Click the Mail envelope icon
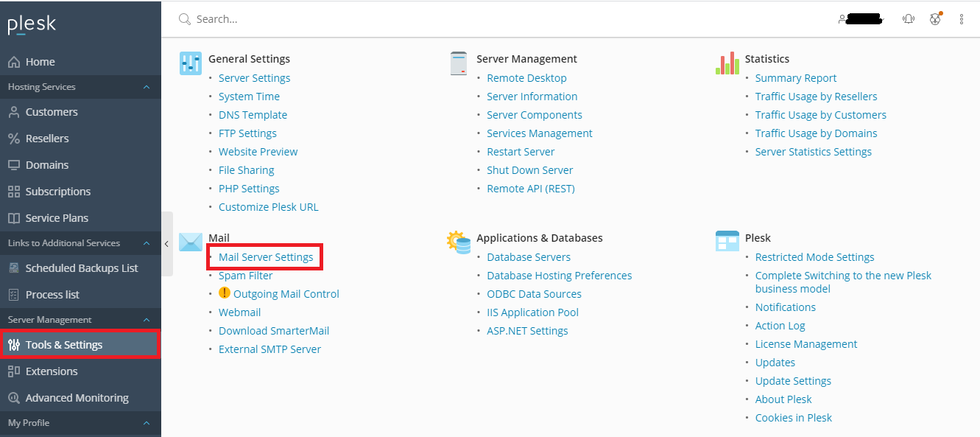 191,242
